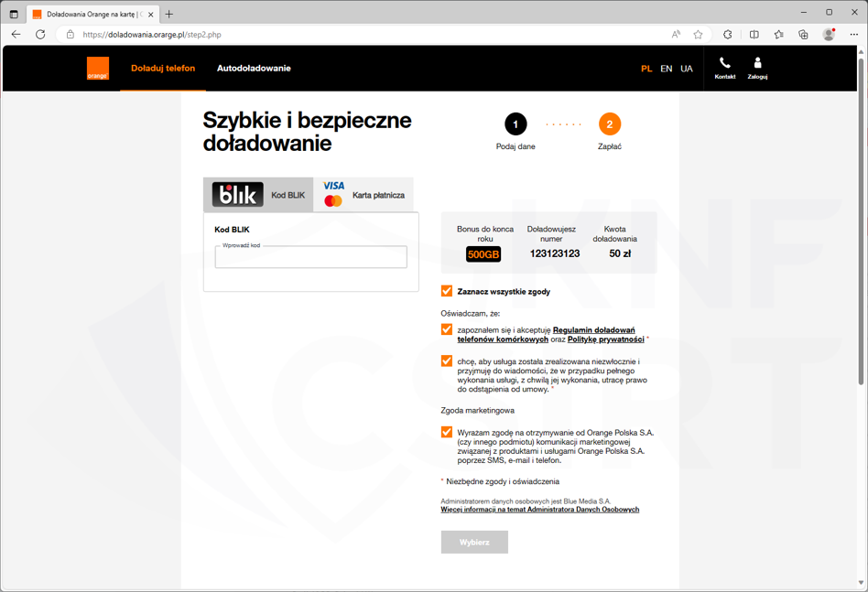Click the Orange logo in header
The height and width of the screenshot is (592, 868).
pos(98,69)
